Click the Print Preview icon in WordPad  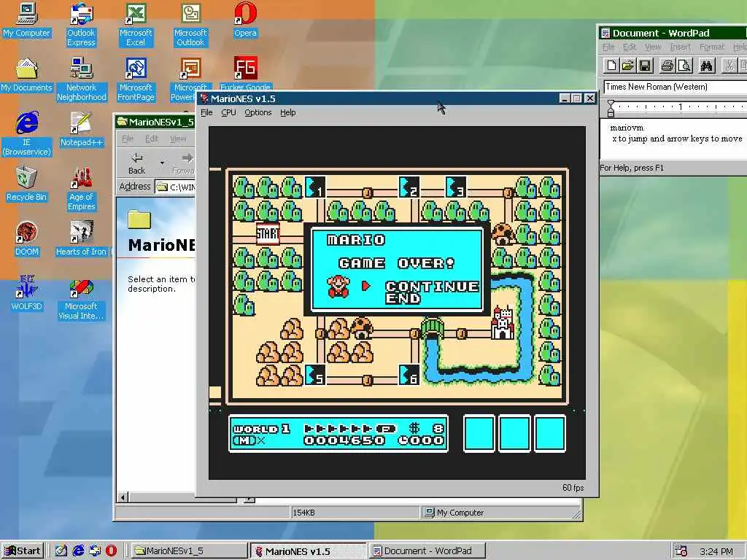coord(684,66)
